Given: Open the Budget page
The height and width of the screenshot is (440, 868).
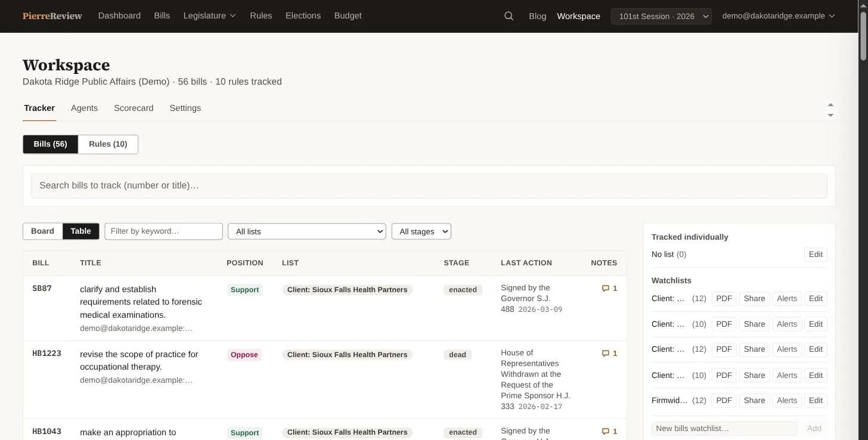Looking at the screenshot, I should click(x=348, y=16).
